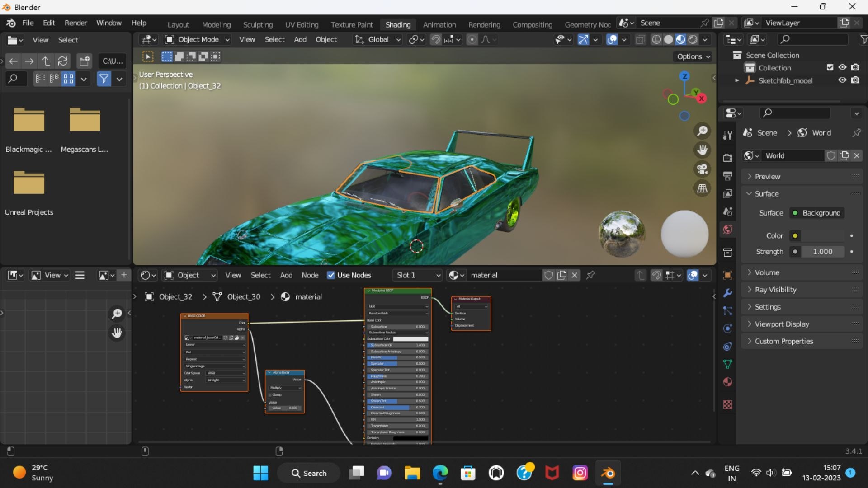
Task: Select wireframe viewport shading mode
Action: coord(656,40)
